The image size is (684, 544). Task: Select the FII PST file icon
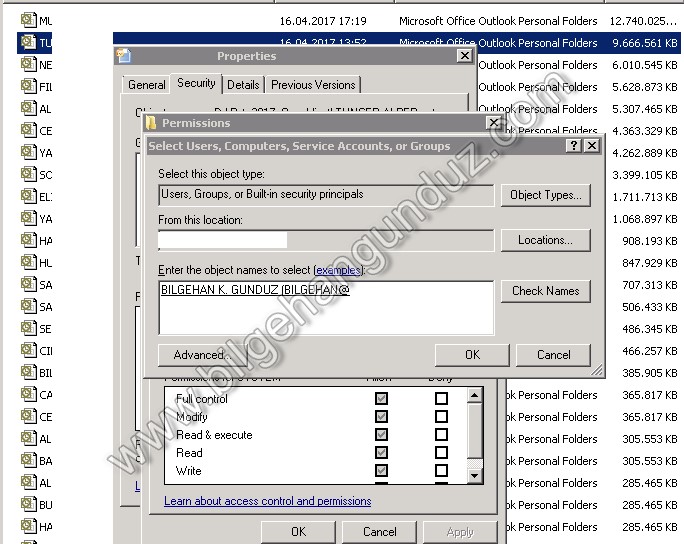point(28,86)
